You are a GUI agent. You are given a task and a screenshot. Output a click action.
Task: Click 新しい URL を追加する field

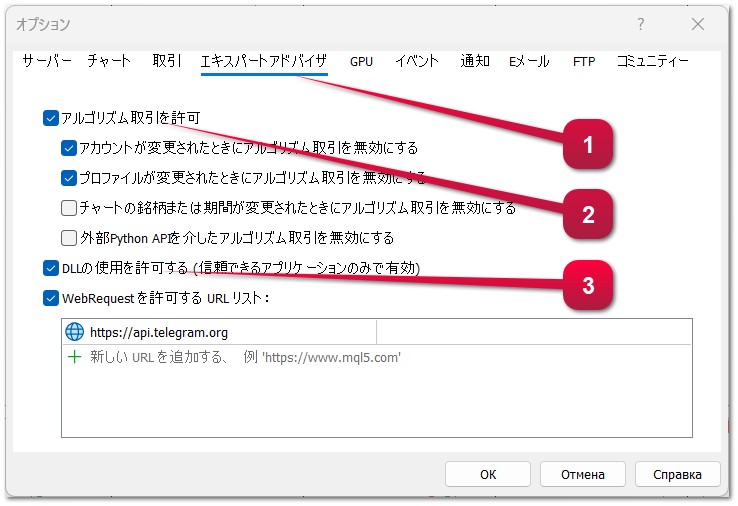pos(377,357)
